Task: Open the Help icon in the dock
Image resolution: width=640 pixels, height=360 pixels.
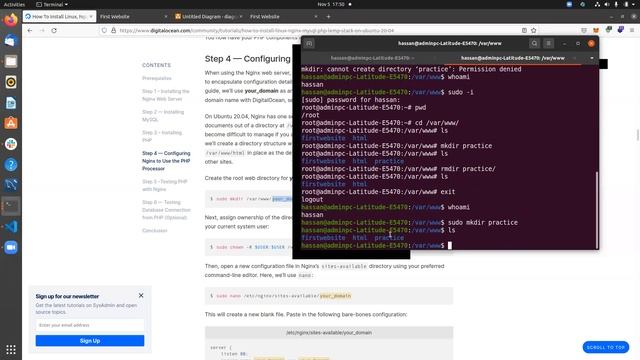Action: (x=11, y=165)
